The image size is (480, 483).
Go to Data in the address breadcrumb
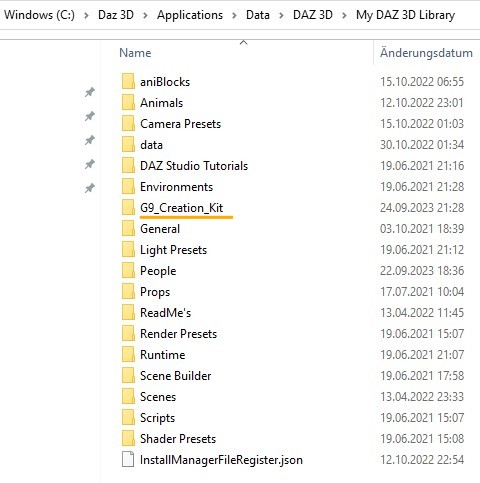point(258,15)
